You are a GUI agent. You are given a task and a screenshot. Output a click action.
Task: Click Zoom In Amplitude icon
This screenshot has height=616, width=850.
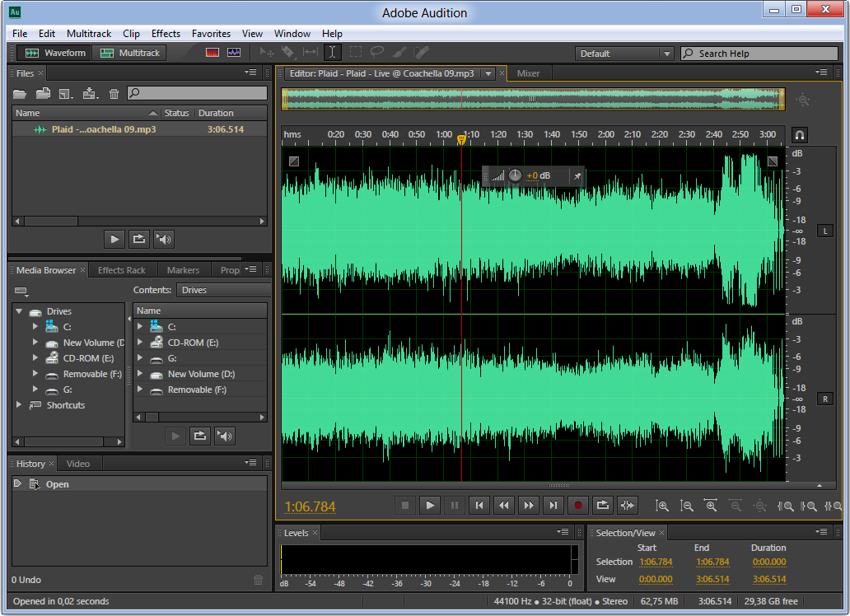661,506
